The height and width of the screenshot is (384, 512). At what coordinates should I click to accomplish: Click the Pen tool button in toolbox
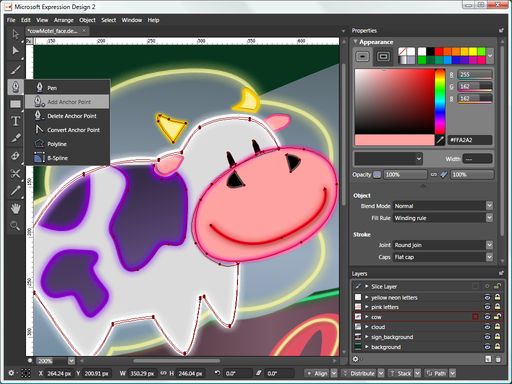click(x=15, y=87)
